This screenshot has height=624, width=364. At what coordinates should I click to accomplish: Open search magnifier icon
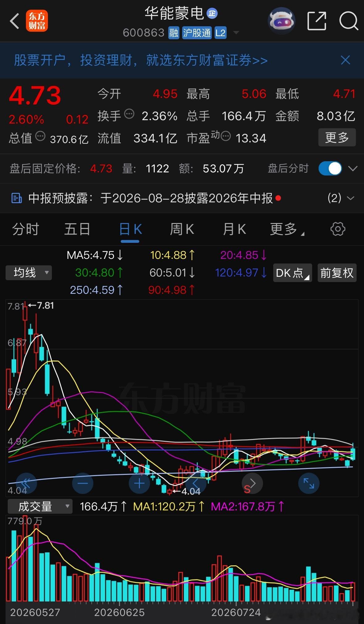point(349,21)
